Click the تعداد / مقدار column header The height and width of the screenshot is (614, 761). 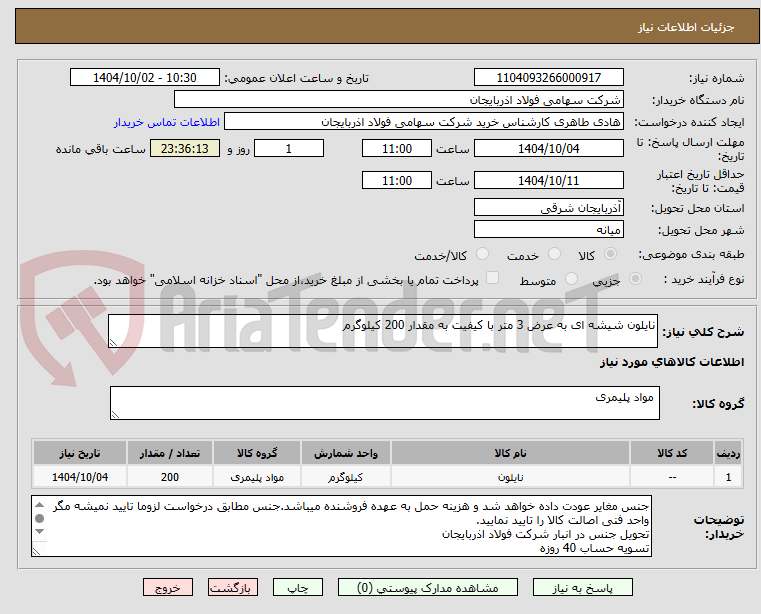point(170,453)
